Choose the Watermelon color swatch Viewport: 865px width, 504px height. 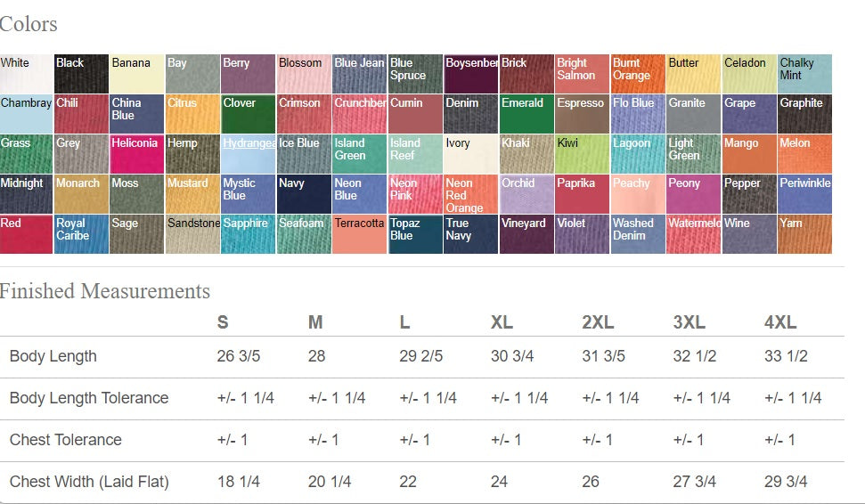(x=693, y=234)
